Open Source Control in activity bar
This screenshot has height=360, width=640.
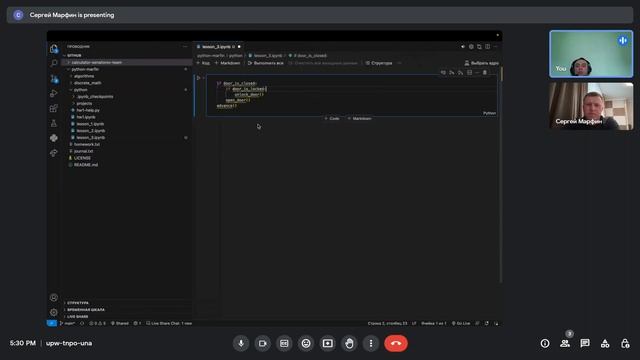53,78
